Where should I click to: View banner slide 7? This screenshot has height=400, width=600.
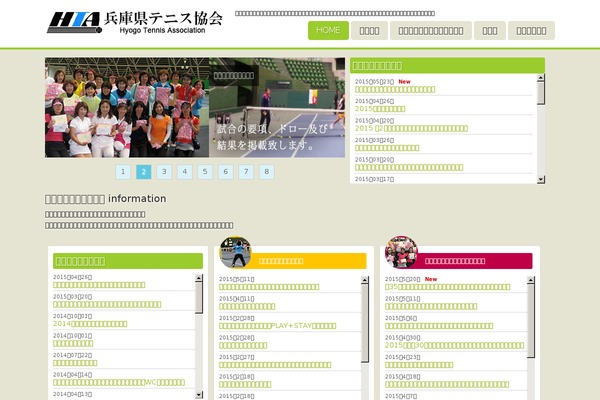(246, 172)
